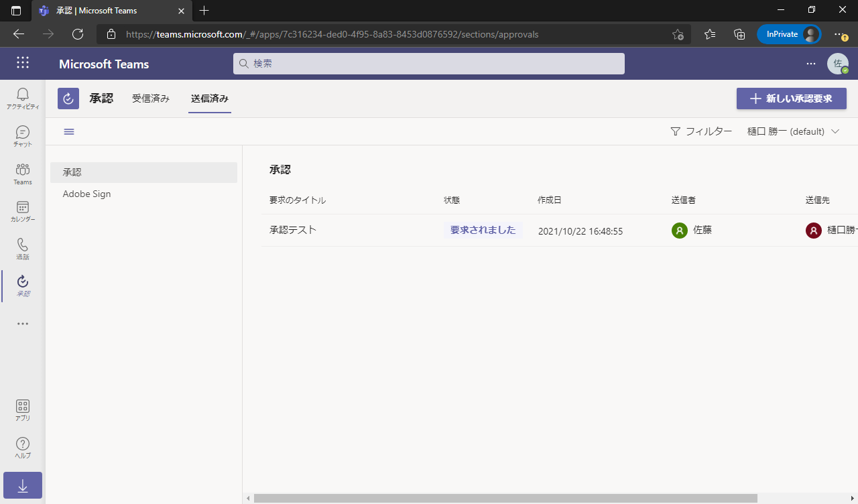Close the 承認 | Microsoft Teams tab
Image resolution: width=858 pixels, height=504 pixels.
[x=181, y=11]
